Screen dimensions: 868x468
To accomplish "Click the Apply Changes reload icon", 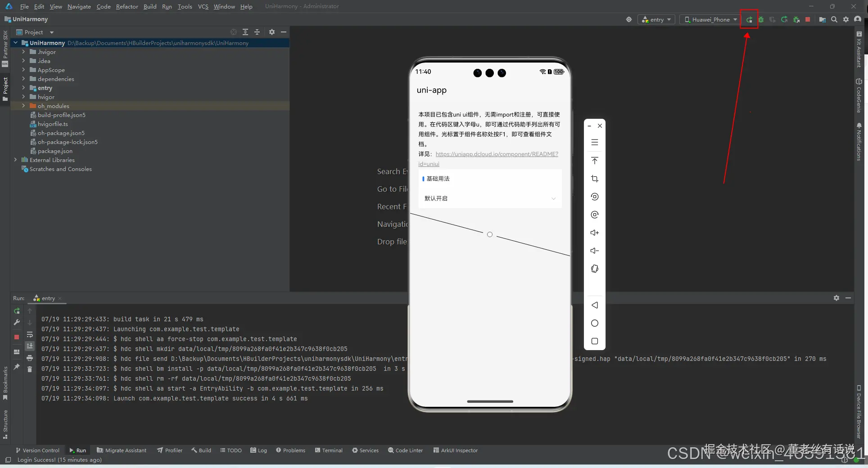I will 784,20.
